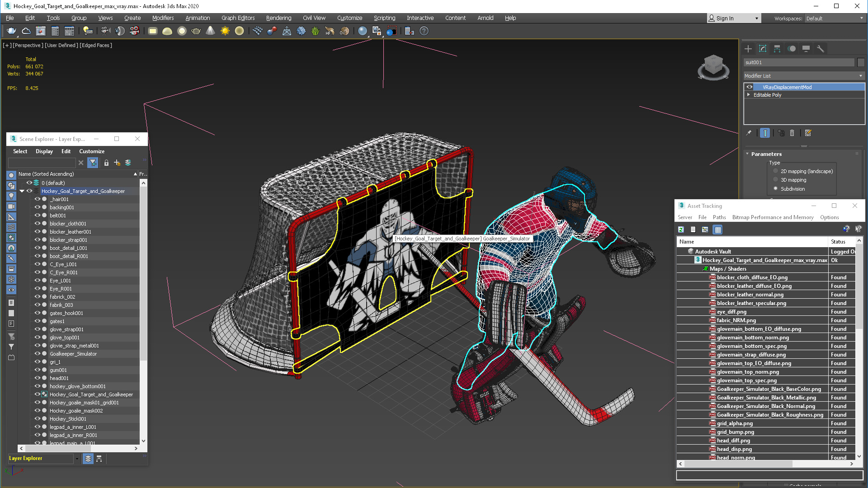The image size is (868, 488).
Task: Click the Edged Faces viewport label
Action: click(x=96, y=45)
